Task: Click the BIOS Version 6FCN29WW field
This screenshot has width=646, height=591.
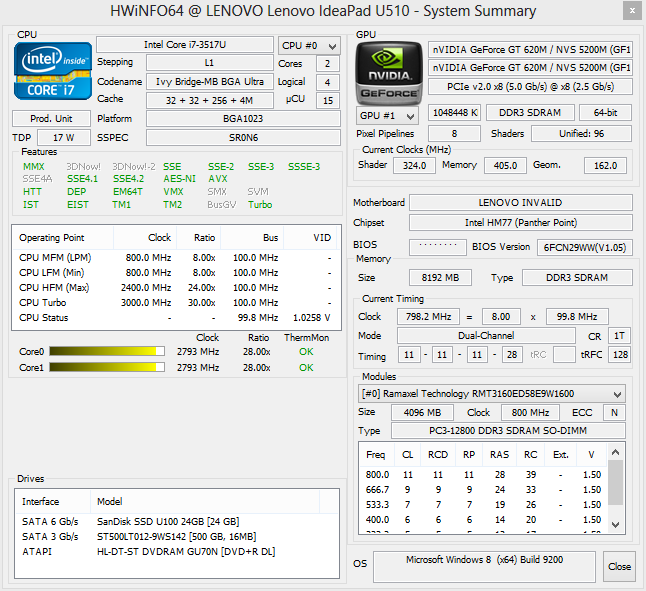Action: pyautogui.click(x=586, y=247)
